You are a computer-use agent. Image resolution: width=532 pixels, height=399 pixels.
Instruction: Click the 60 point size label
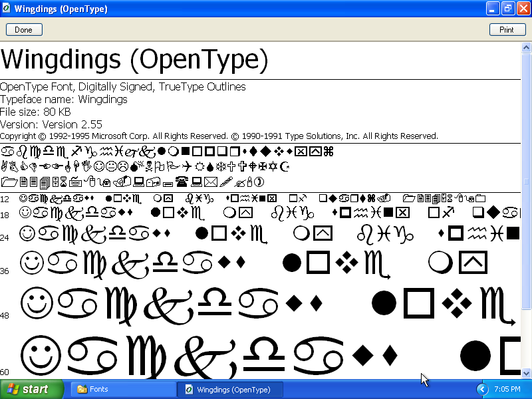[x=5, y=372]
